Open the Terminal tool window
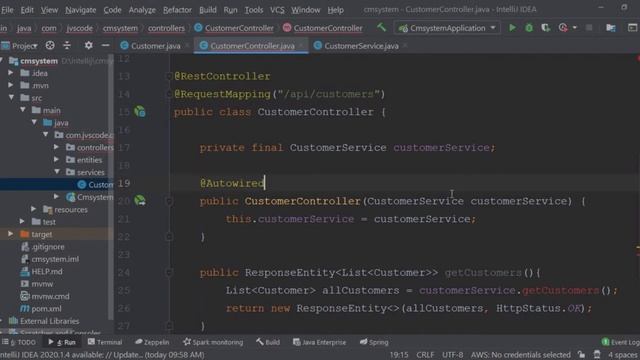This screenshot has height=360, width=640. point(105,342)
